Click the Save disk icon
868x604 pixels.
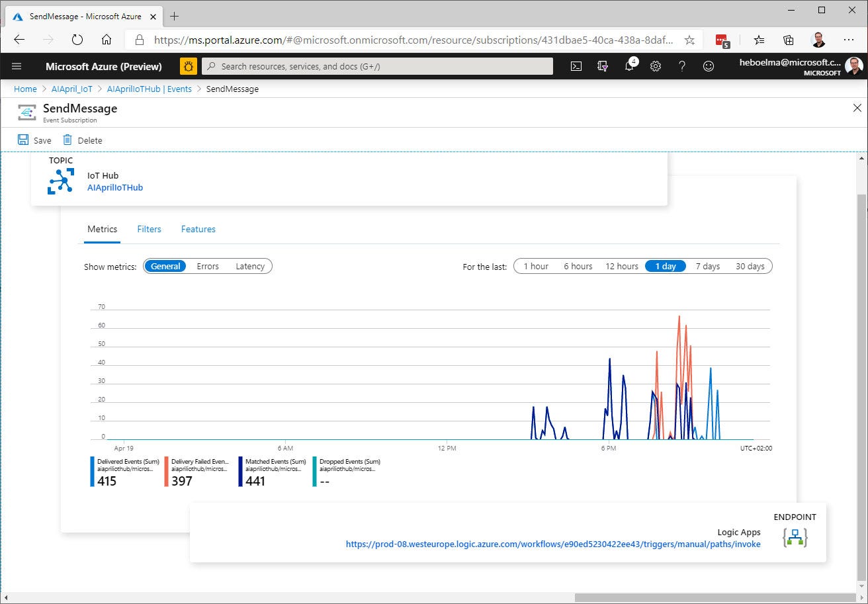[x=23, y=140]
